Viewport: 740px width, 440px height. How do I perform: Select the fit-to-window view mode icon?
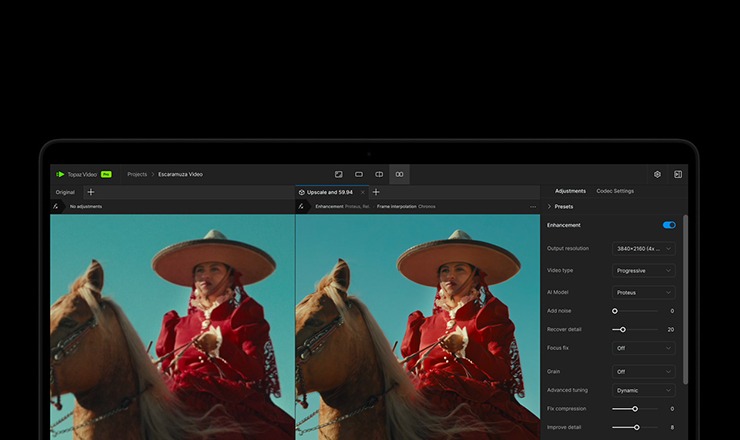tap(338, 174)
